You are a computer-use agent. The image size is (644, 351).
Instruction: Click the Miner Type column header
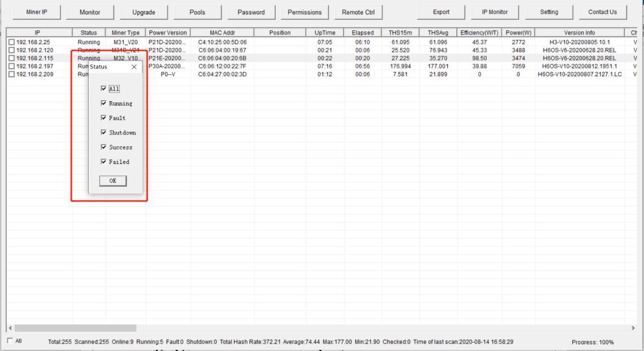click(125, 33)
